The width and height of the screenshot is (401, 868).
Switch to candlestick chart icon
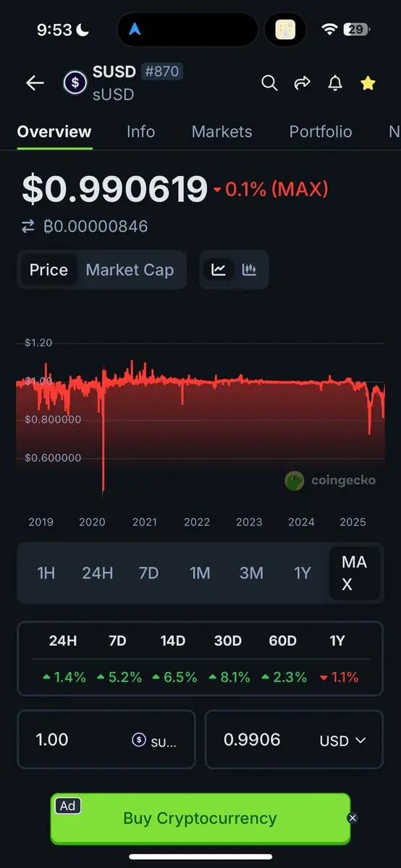tap(249, 269)
